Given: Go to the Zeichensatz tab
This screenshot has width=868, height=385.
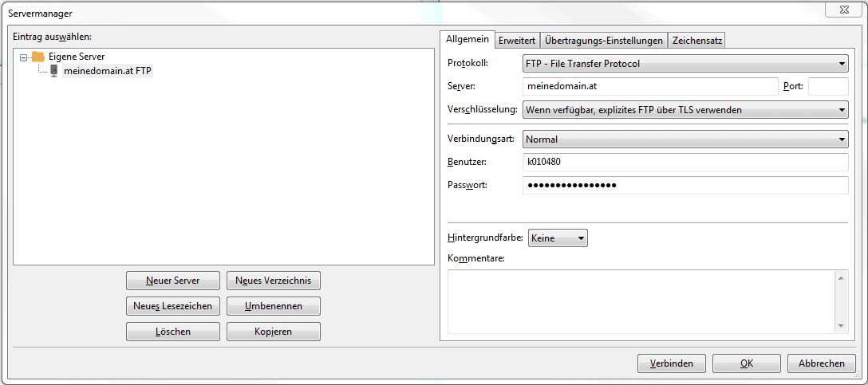Looking at the screenshot, I should click(x=696, y=41).
